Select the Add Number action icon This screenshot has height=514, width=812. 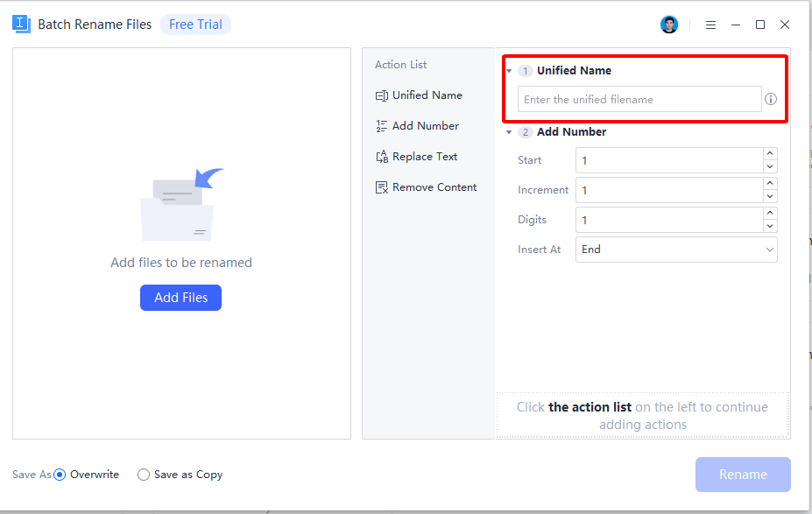(x=380, y=125)
